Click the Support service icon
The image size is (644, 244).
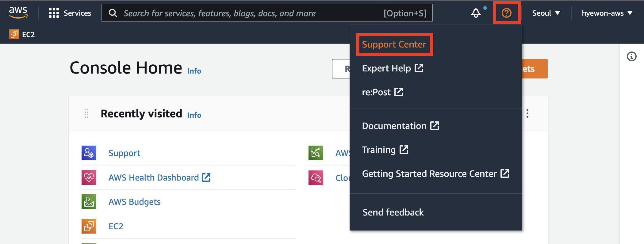click(89, 153)
